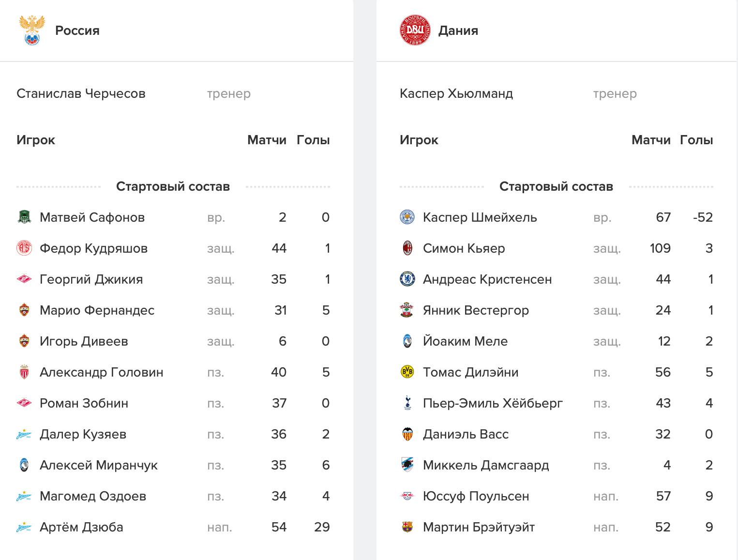
Task: Click the Russia national team crest
Action: click(x=31, y=30)
